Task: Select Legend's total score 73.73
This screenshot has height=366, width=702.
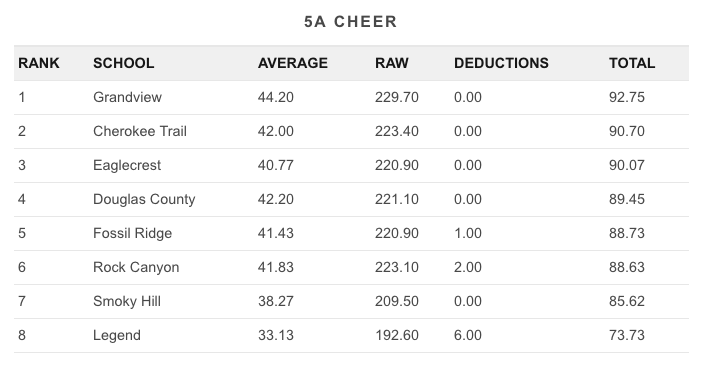Action: (627, 335)
